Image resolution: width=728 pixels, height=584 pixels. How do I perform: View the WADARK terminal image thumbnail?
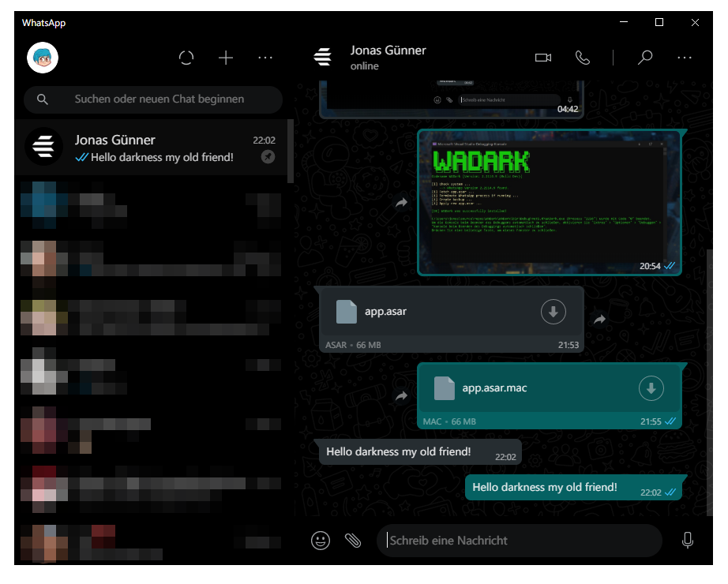point(549,202)
